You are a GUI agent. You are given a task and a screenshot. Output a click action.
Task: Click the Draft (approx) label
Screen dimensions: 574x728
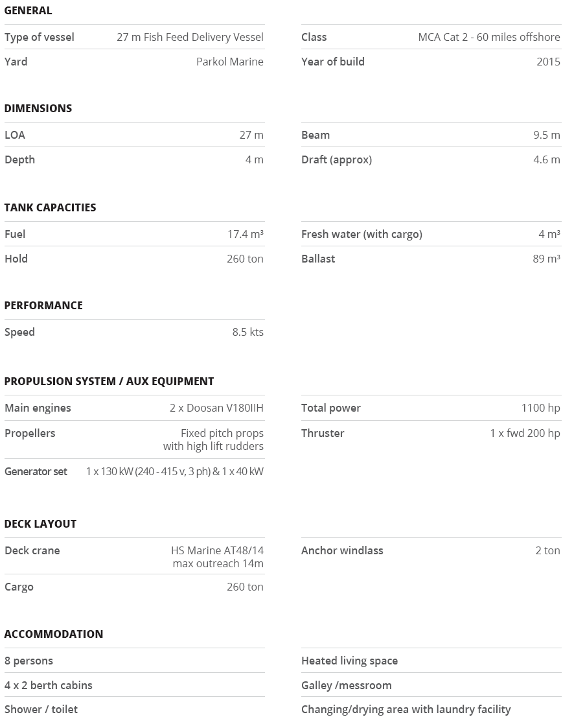(x=336, y=159)
